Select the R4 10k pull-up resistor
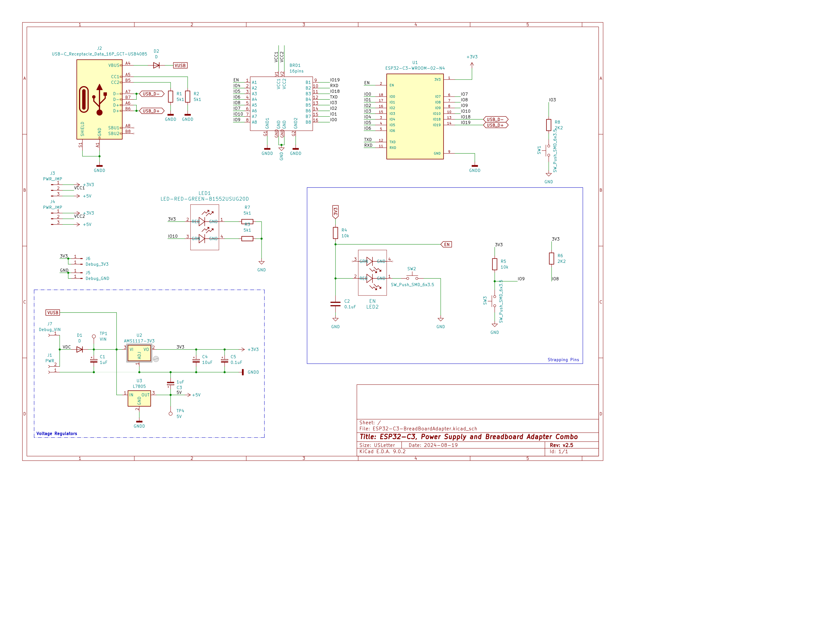Viewport: 834px width, 644px height. 335,233
